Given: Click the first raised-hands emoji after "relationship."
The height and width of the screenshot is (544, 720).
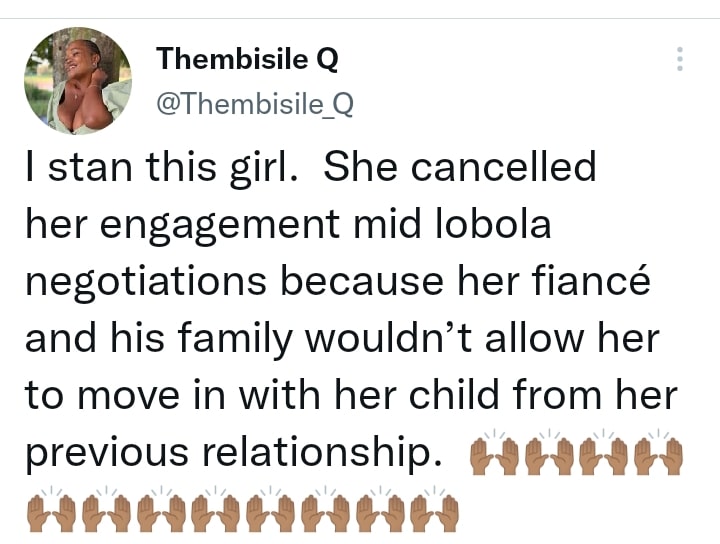Looking at the screenshot, I should click(495, 456).
